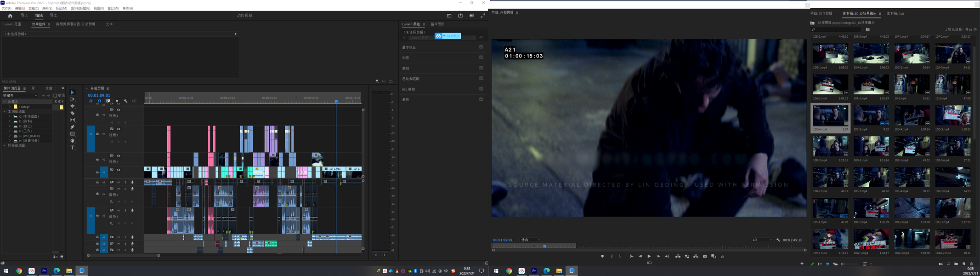Select the Selection arrow tool
This screenshot has height=276, width=980.
(73, 92)
